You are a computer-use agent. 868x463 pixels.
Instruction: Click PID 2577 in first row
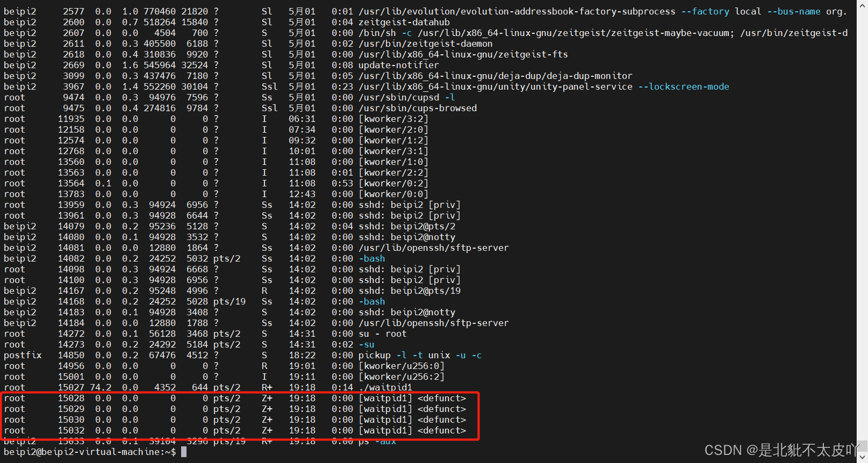coord(74,11)
